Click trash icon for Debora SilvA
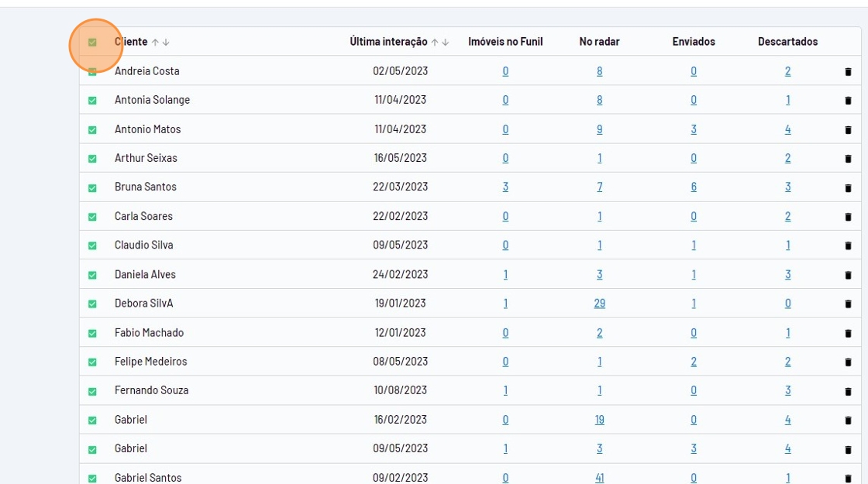 pyautogui.click(x=847, y=304)
